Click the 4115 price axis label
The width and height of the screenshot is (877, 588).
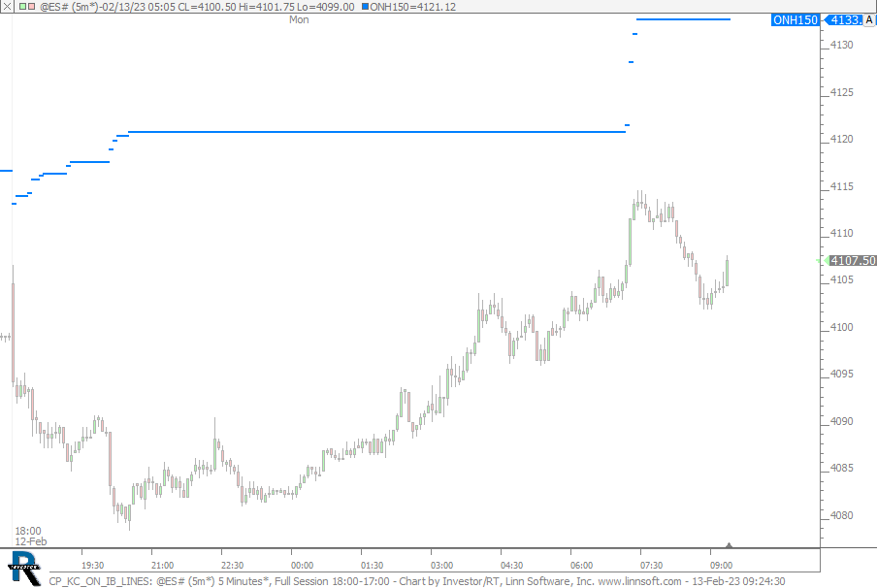tap(842, 186)
